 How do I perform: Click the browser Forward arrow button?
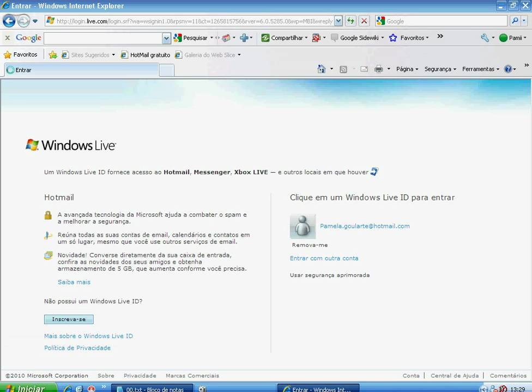coord(23,21)
